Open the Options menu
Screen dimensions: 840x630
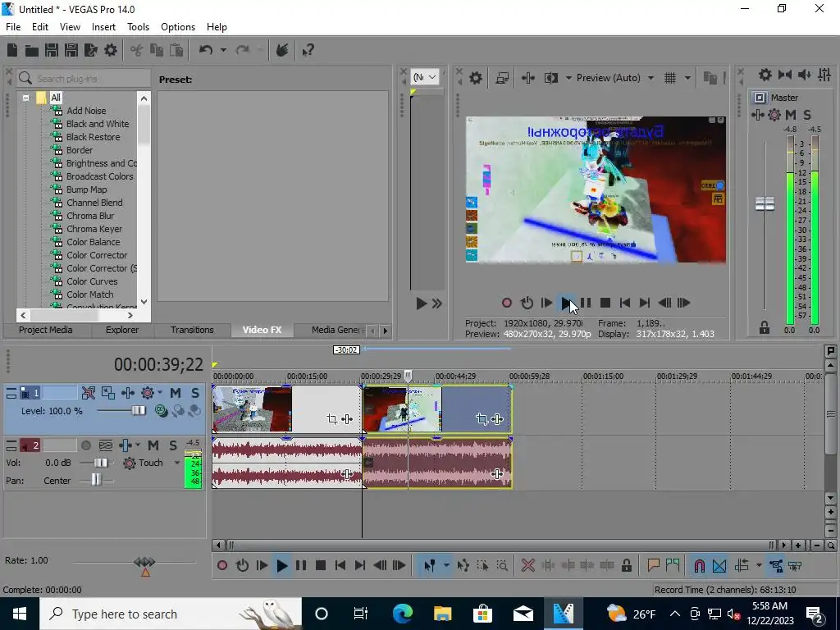click(x=178, y=27)
